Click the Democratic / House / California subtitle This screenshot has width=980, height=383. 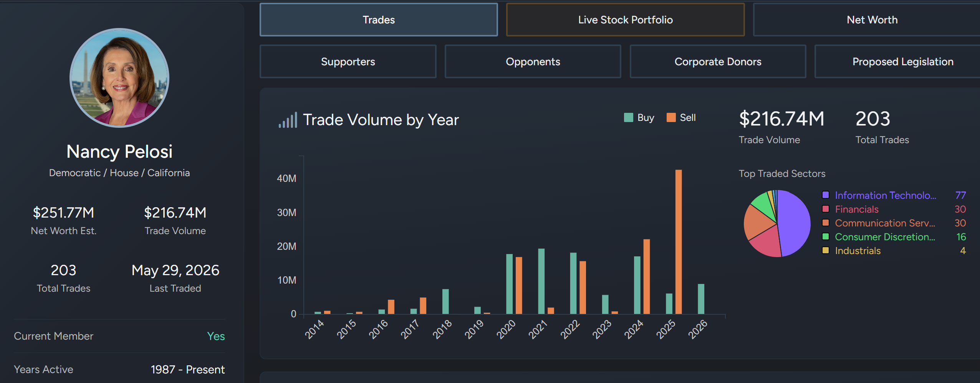pyautogui.click(x=119, y=173)
